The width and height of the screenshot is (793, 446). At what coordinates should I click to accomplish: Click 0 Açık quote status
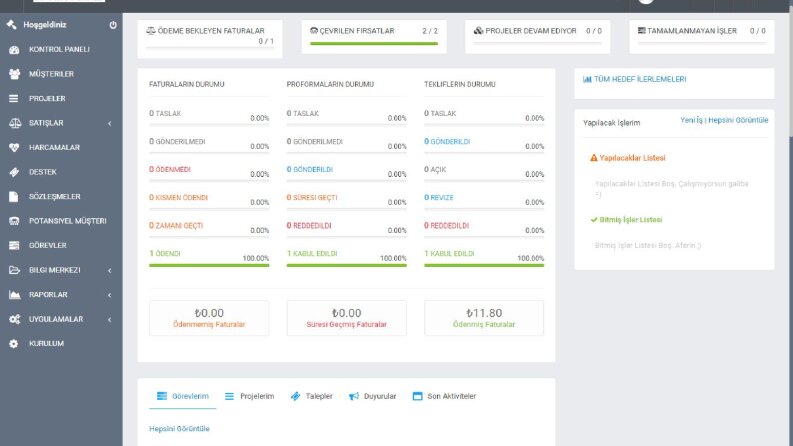pyautogui.click(x=435, y=169)
